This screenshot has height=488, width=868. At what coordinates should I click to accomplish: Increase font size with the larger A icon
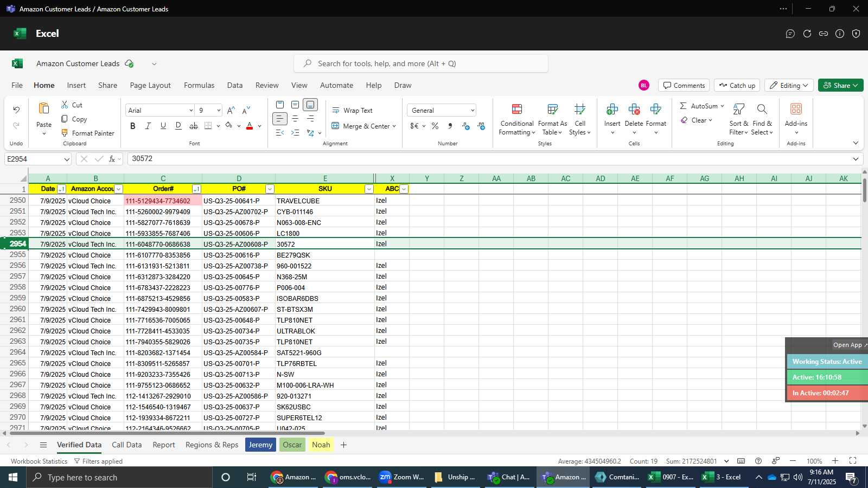231,110
